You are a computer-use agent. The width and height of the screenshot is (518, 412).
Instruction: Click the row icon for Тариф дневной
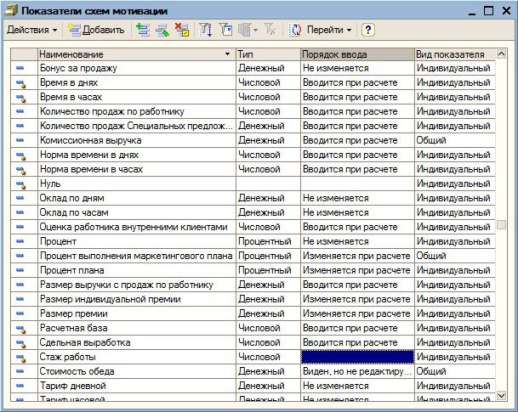click(x=20, y=386)
